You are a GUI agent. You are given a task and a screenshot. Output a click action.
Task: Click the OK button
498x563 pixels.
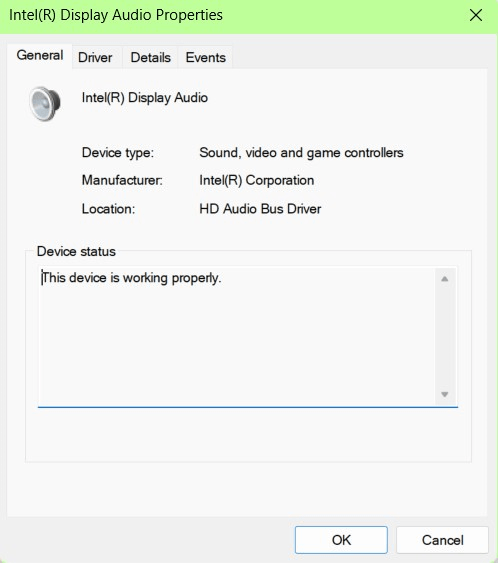pos(341,540)
